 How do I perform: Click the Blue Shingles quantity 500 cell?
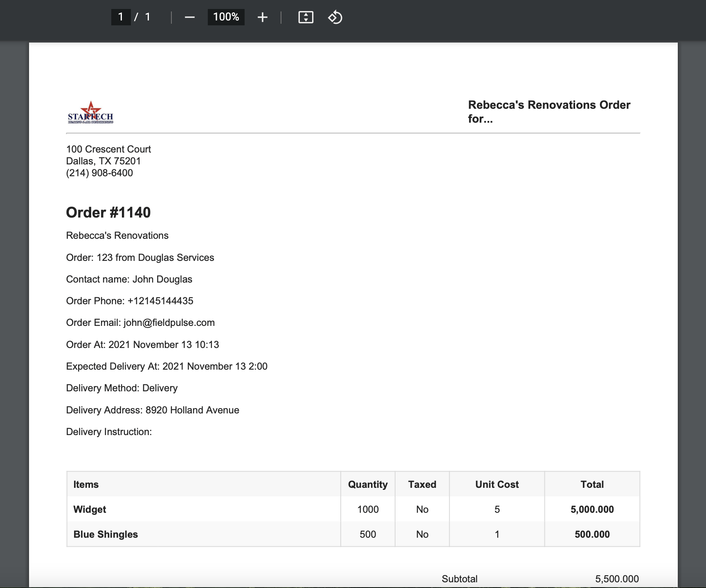[368, 534]
